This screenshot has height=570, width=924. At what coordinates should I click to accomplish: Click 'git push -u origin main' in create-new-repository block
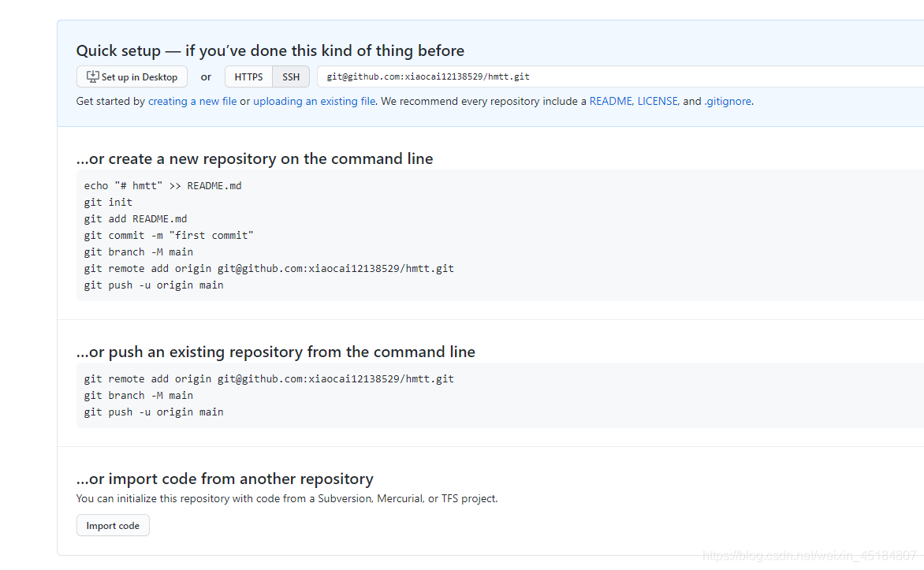pyautogui.click(x=153, y=285)
